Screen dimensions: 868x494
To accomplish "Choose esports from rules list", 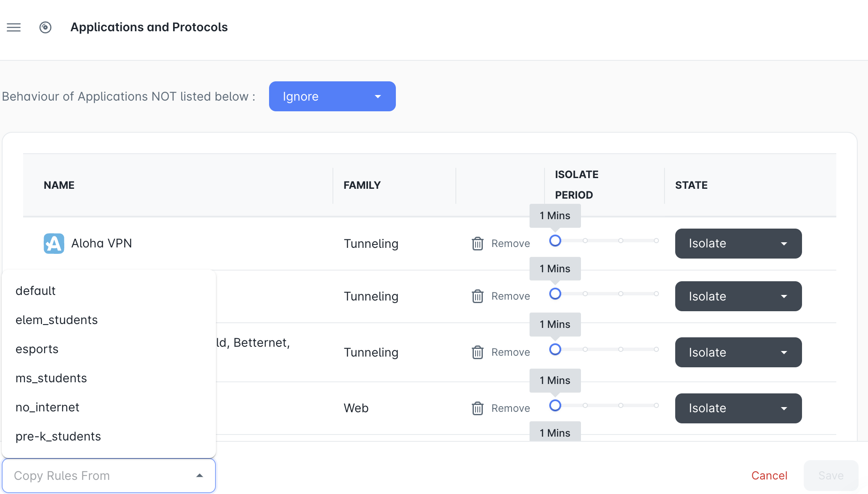I will (x=109, y=349).
